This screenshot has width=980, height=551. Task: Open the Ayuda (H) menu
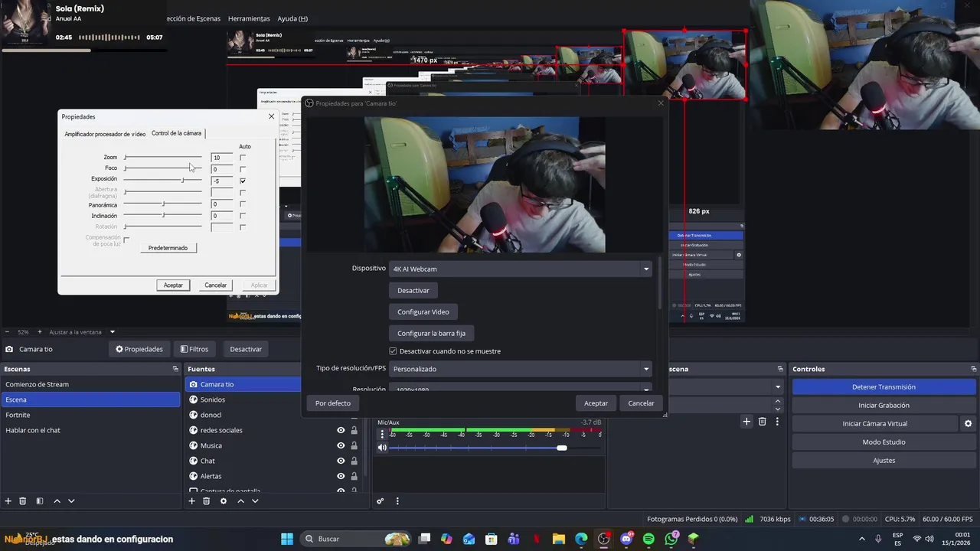coord(292,18)
